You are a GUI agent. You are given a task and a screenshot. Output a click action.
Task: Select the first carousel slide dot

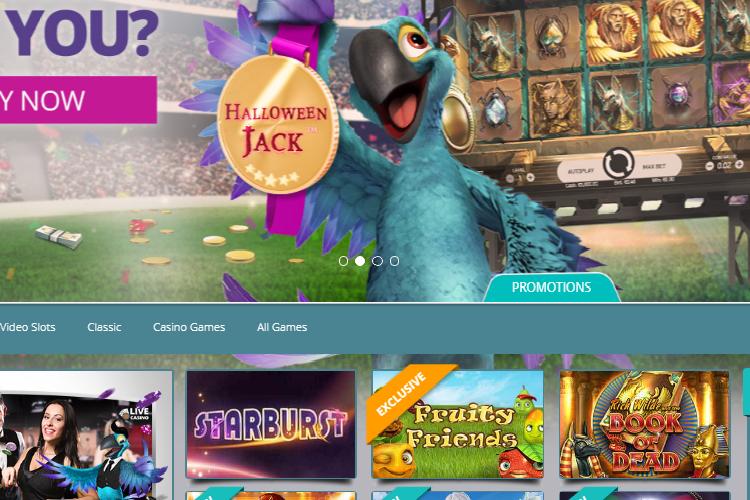point(343,261)
